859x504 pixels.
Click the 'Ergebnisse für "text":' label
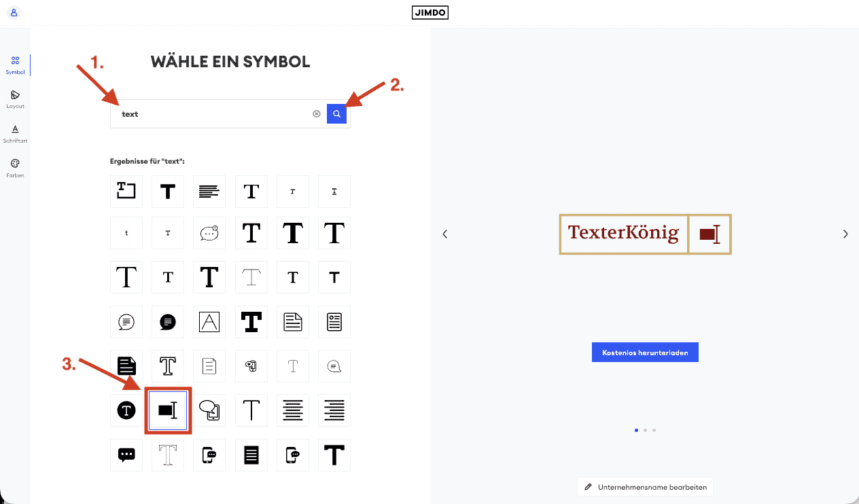[147, 161]
